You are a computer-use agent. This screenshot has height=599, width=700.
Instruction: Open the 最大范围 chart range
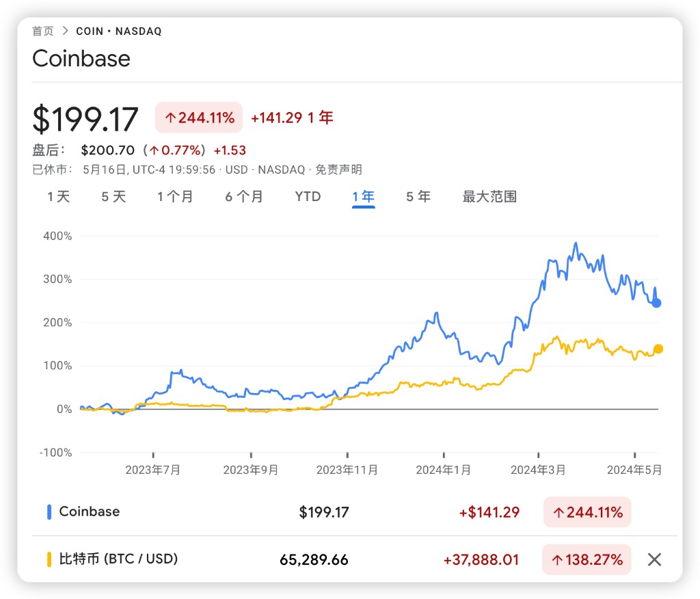pos(489,197)
